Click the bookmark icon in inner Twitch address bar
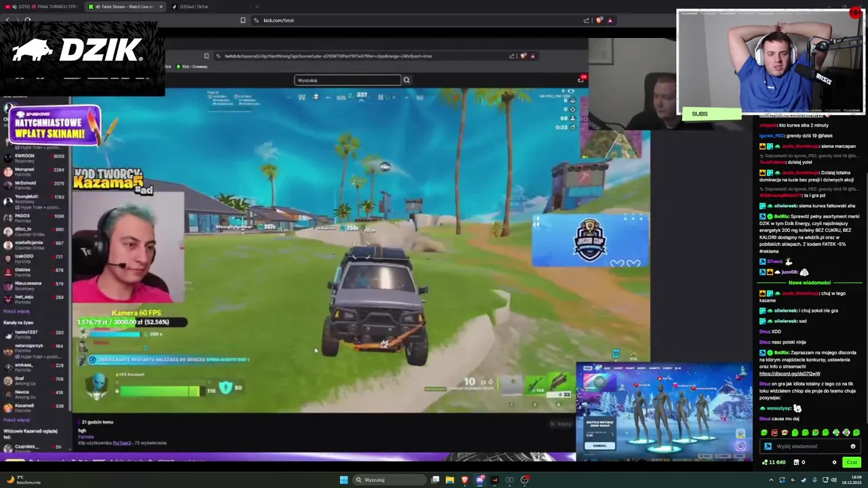Image resolution: width=868 pixels, height=488 pixels. pos(206,56)
